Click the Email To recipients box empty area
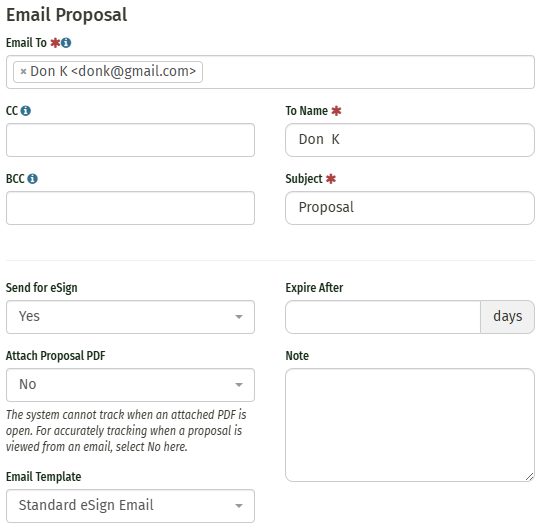 (368, 72)
